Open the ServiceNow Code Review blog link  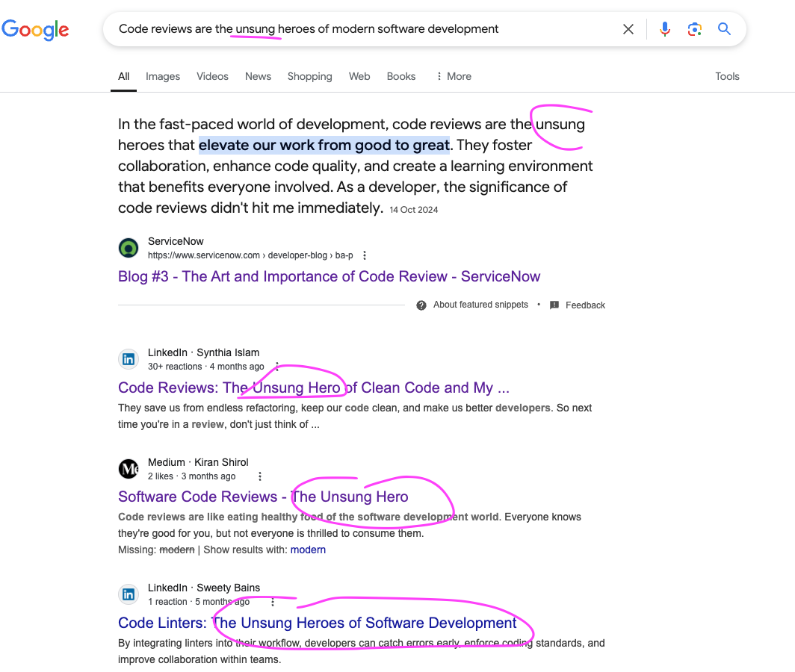pyautogui.click(x=329, y=277)
